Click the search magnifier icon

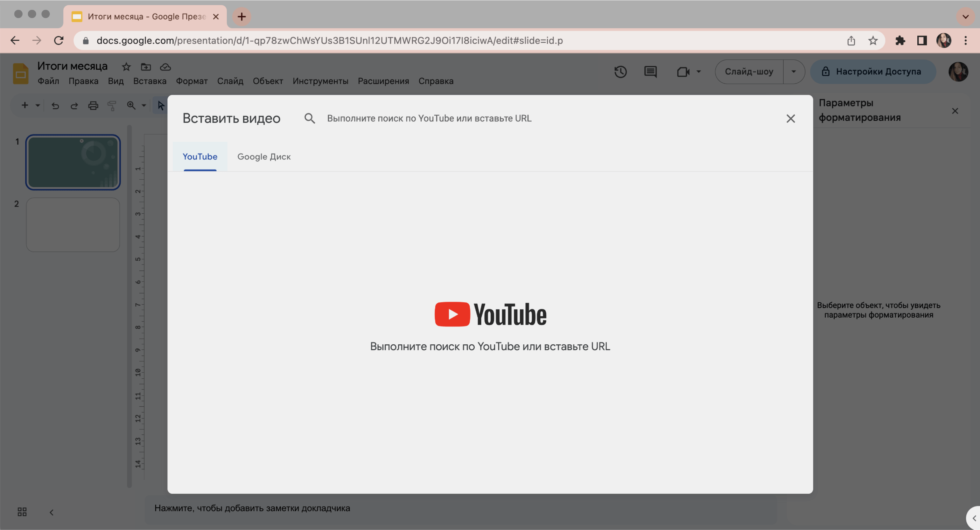(x=309, y=118)
